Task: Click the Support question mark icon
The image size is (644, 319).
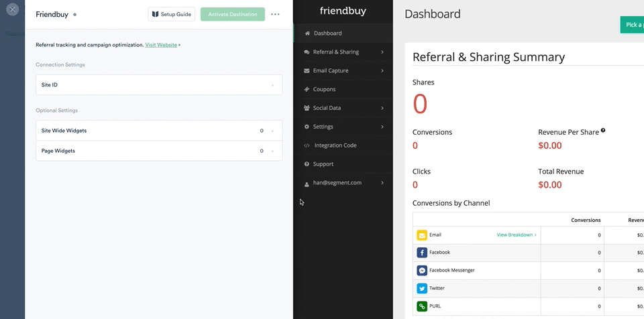Action: (307, 164)
